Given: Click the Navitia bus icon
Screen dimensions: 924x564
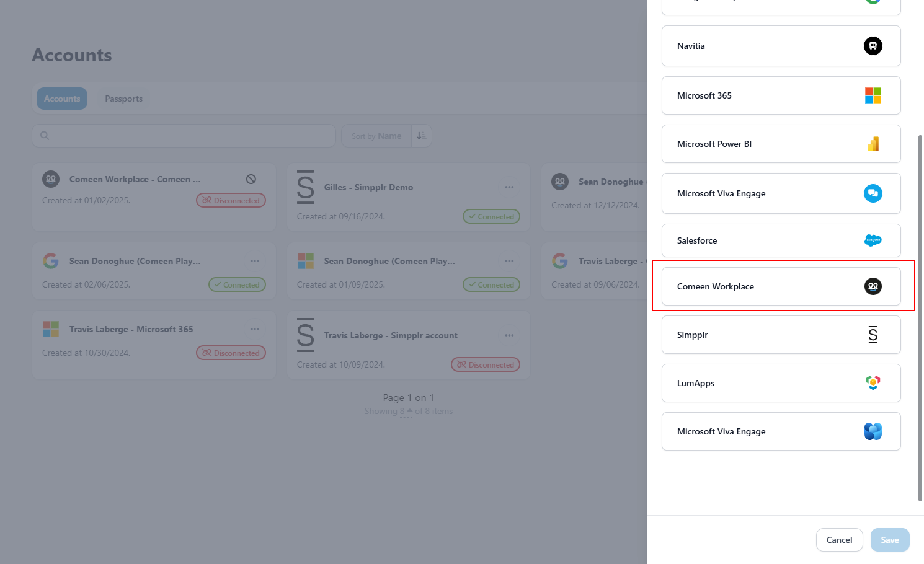Looking at the screenshot, I should click(x=873, y=46).
